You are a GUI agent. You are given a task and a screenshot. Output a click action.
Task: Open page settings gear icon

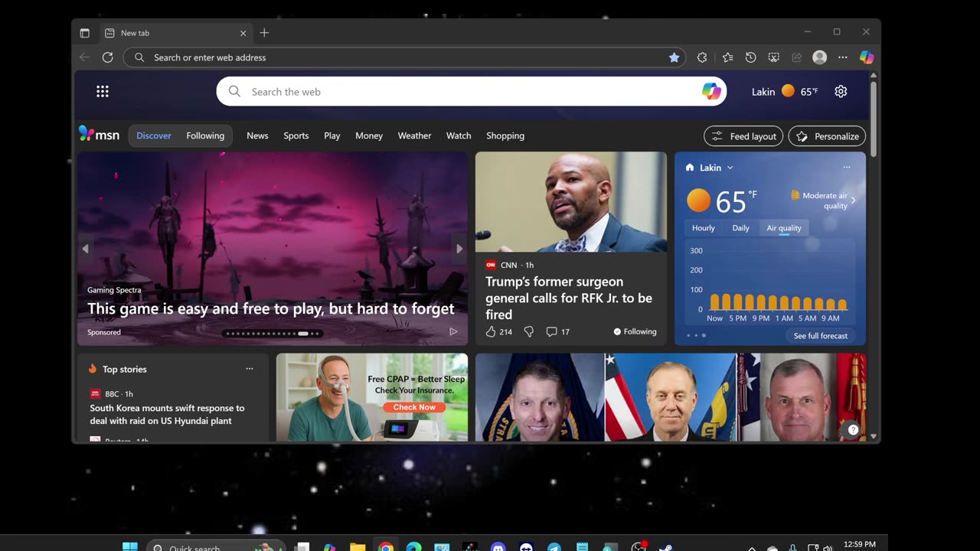click(x=841, y=92)
